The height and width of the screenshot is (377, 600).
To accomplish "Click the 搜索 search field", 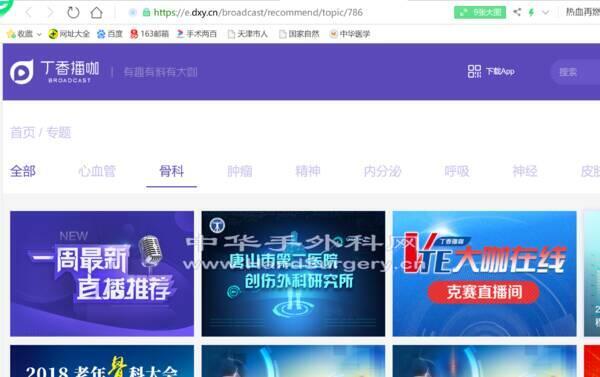I will click(x=575, y=72).
